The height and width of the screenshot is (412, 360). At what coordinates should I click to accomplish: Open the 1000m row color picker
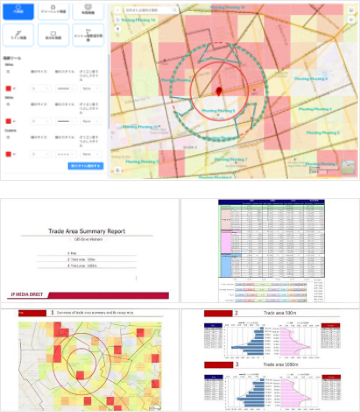[10, 121]
